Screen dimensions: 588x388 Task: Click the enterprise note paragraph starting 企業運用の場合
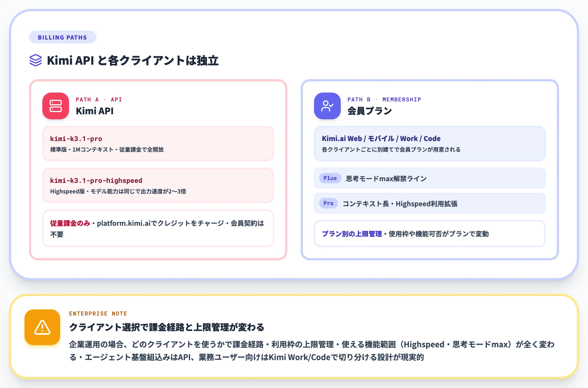[312, 351]
